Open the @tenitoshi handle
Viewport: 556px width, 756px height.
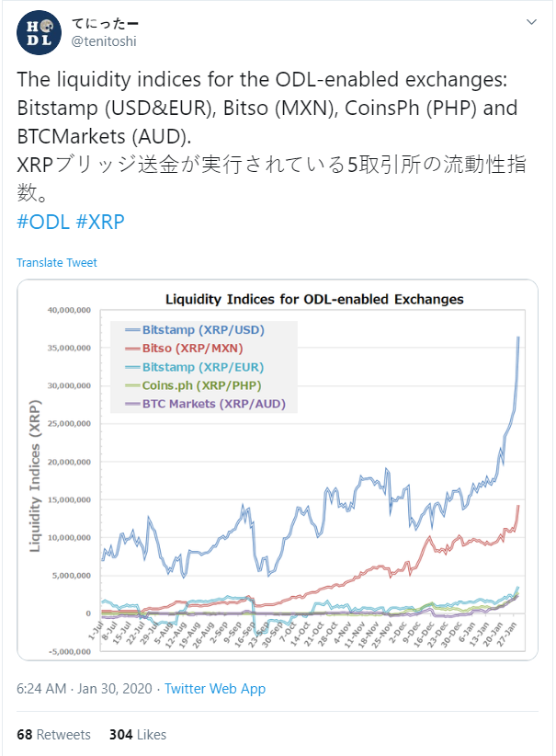[x=104, y=41]
